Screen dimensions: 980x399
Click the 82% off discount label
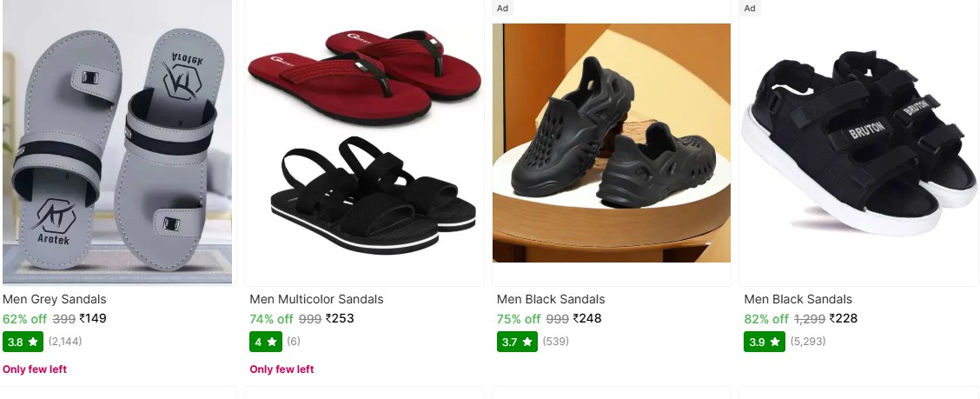(x=766, y=319)
